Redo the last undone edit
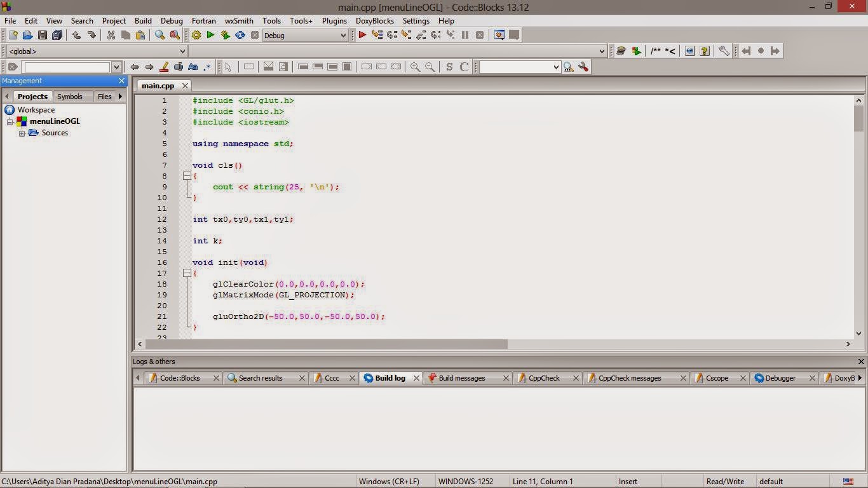 click(x=92, y=36)
